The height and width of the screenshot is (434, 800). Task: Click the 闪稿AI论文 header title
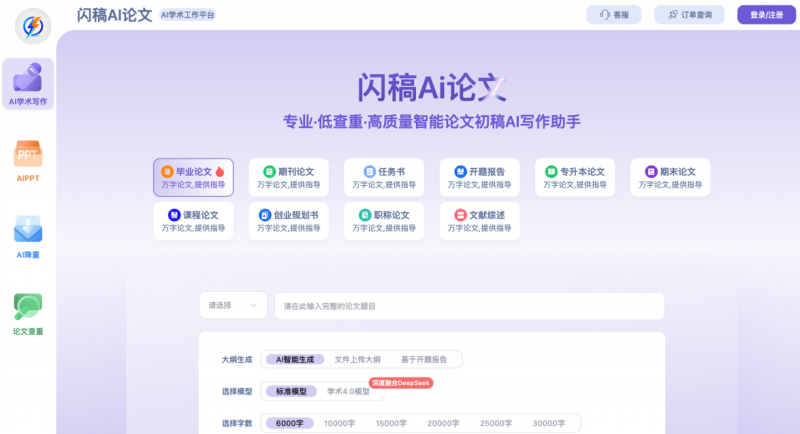[x=115, y=15]
